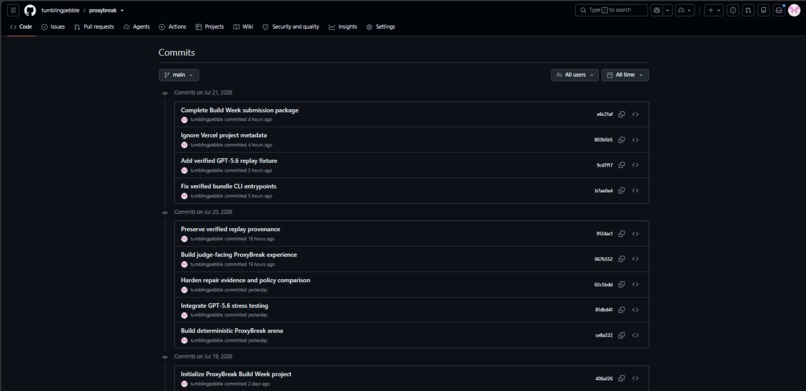Open the Ignore Vercel project metadata commit

[224, 135]
